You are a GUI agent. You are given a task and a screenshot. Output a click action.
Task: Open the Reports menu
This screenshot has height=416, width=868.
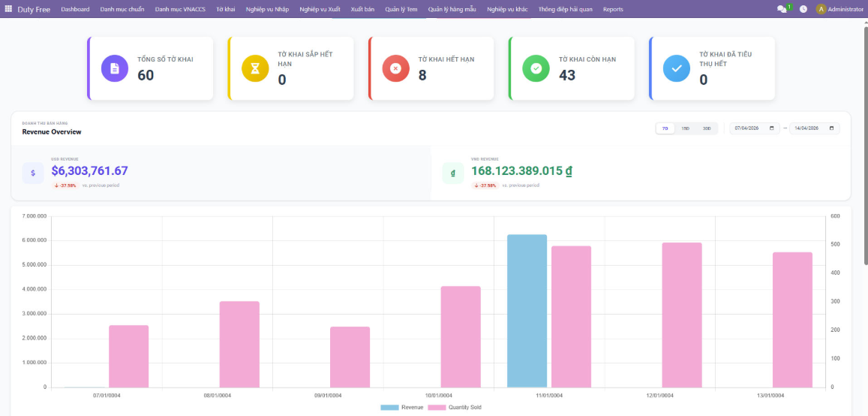point(613,9)
